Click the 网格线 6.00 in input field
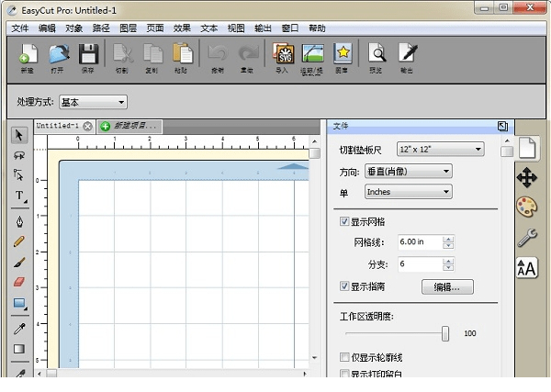This screenshot has height=392, width=551. [x=420, y=242]
